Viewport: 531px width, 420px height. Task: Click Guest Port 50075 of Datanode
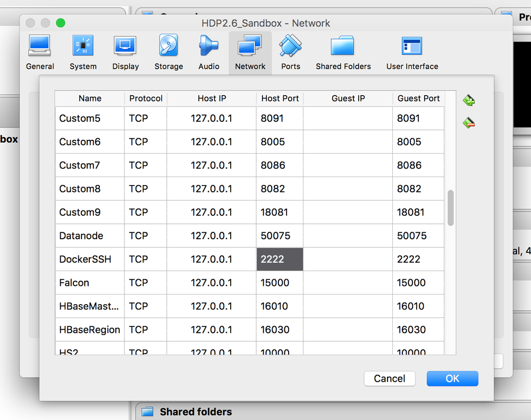click(x=412, y=236)
